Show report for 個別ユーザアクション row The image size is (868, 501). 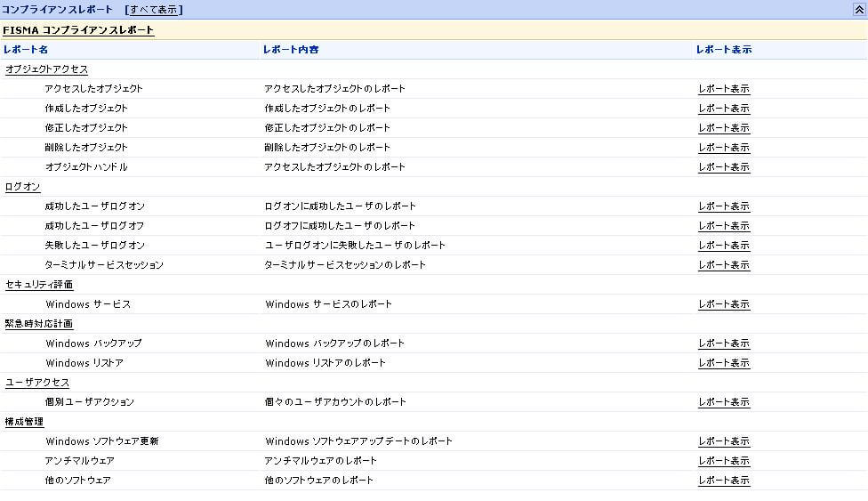[x=724, y=402]
